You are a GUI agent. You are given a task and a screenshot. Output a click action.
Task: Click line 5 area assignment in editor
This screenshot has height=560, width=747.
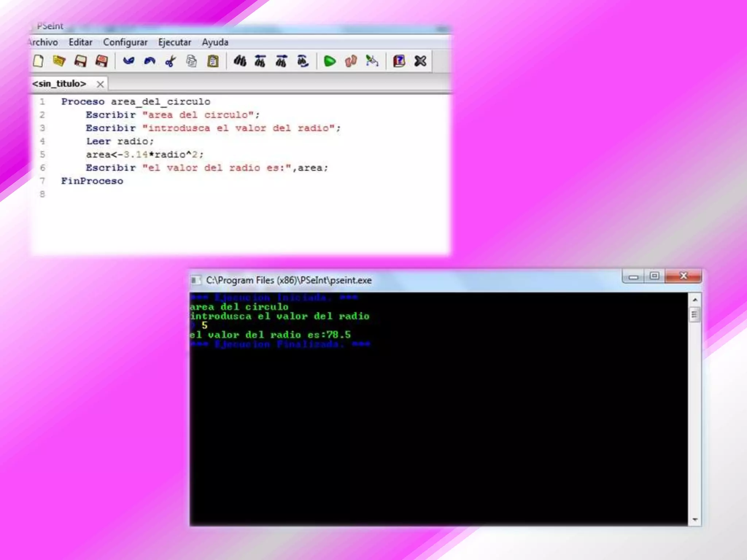144,155
